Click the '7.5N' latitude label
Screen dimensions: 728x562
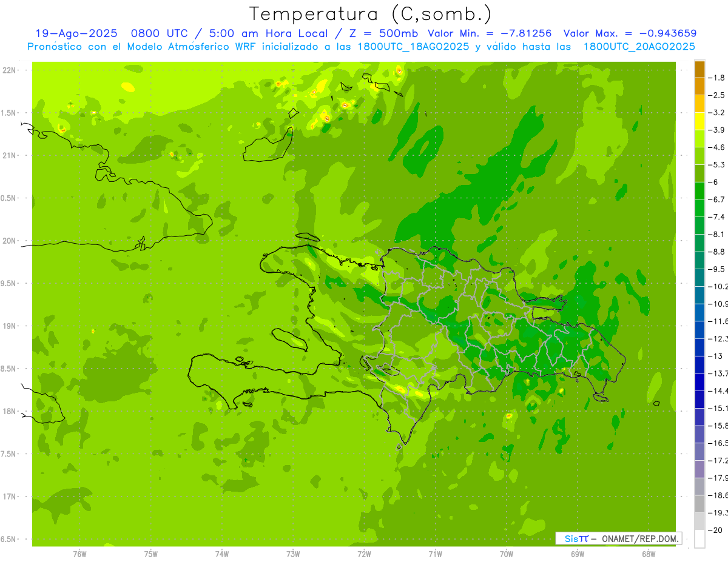(7, 454)
